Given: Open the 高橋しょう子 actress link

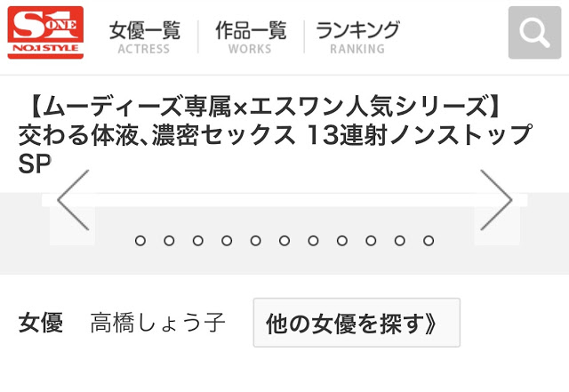Looking at the screenshot, I should click(x=157, y=323).
